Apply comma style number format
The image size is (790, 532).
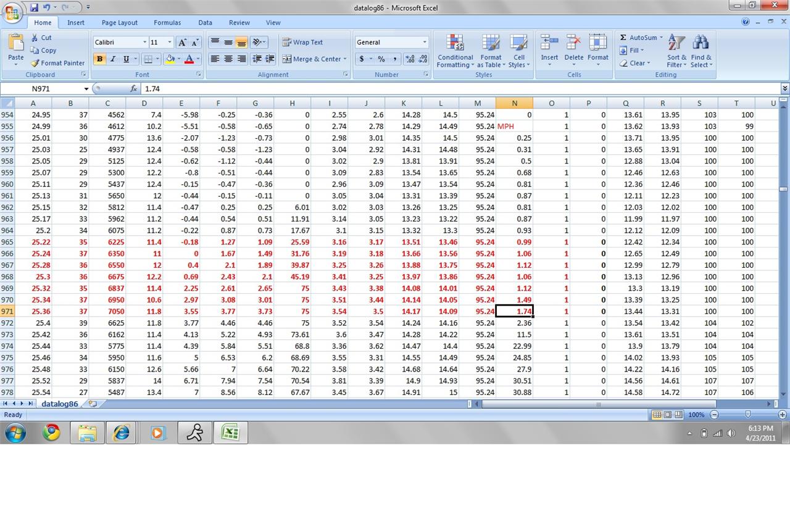pos(394,59)
